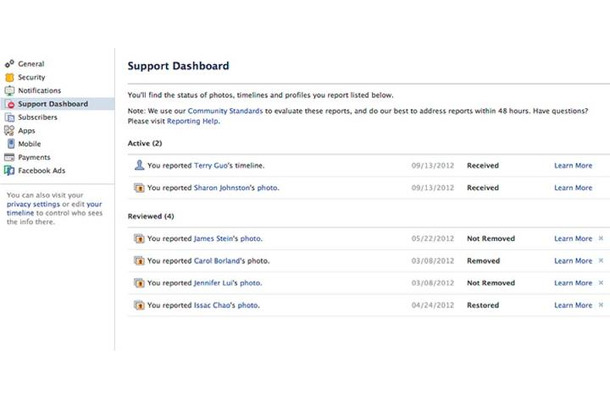The height and width of the screenshot is (400, 610).
Task: Dismiss the Carol Borland report with X
Action: [x=601, y=260]
